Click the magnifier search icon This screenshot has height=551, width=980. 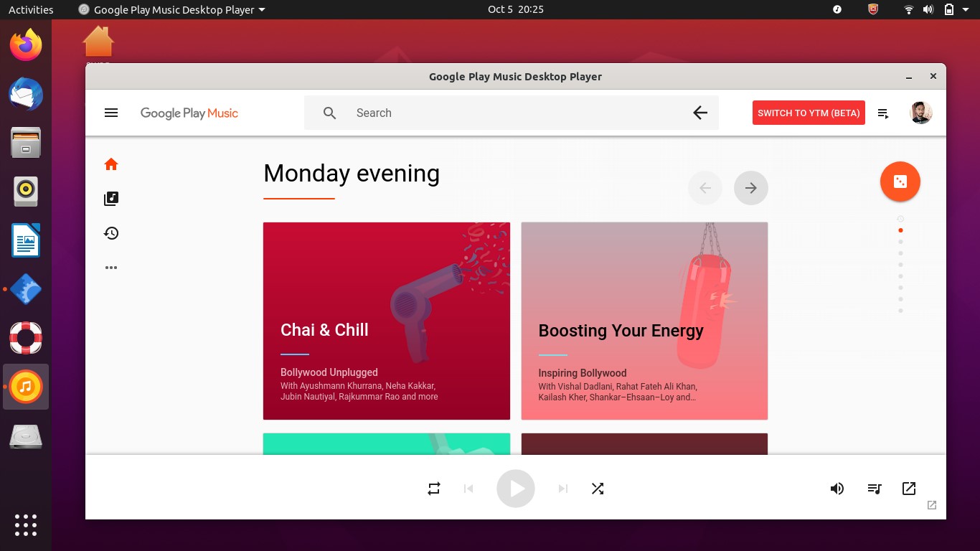329,113
